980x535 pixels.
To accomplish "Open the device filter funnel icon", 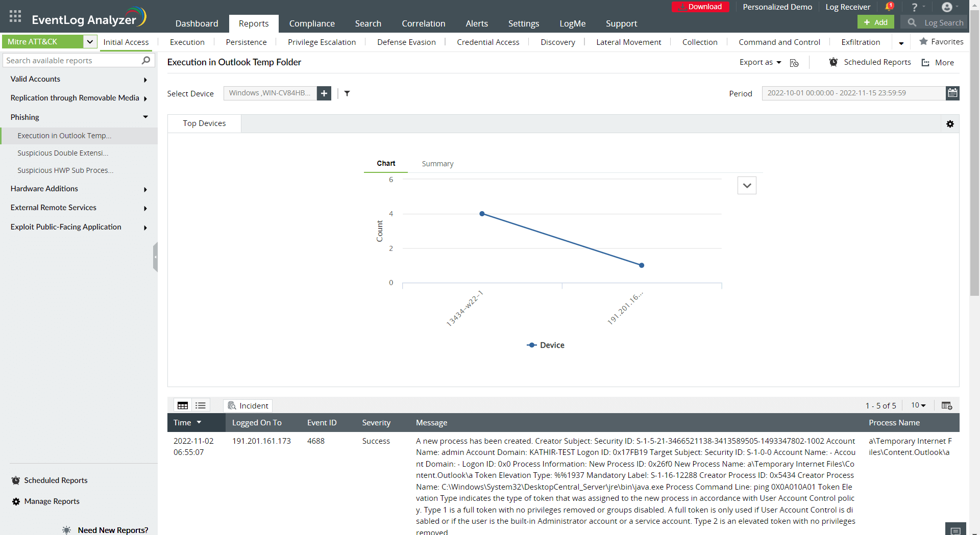I will pyautogui.click(x=347, y=93).
